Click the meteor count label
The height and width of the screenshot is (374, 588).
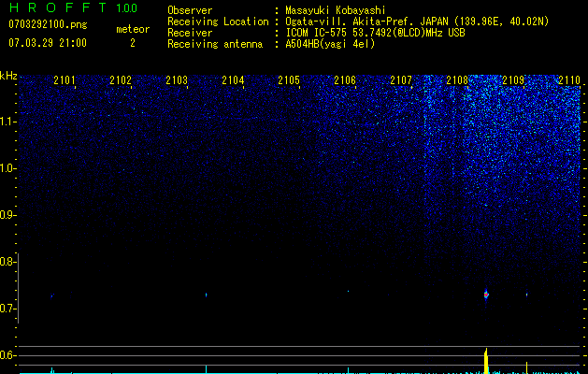pyautogui.click(x=133, y=29)
